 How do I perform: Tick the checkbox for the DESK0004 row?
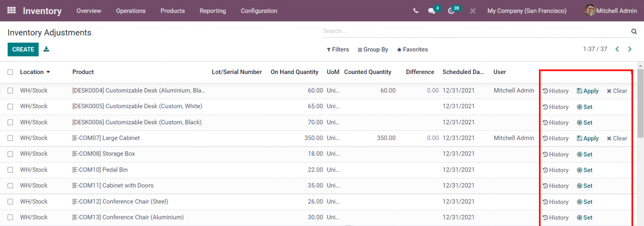click(x=11, y=91)
